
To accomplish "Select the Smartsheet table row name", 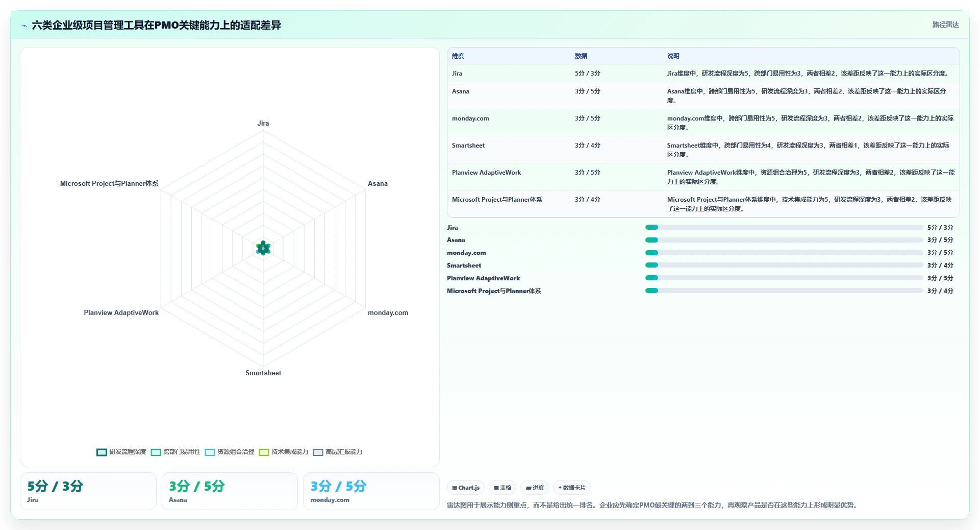I will [468, 146].
